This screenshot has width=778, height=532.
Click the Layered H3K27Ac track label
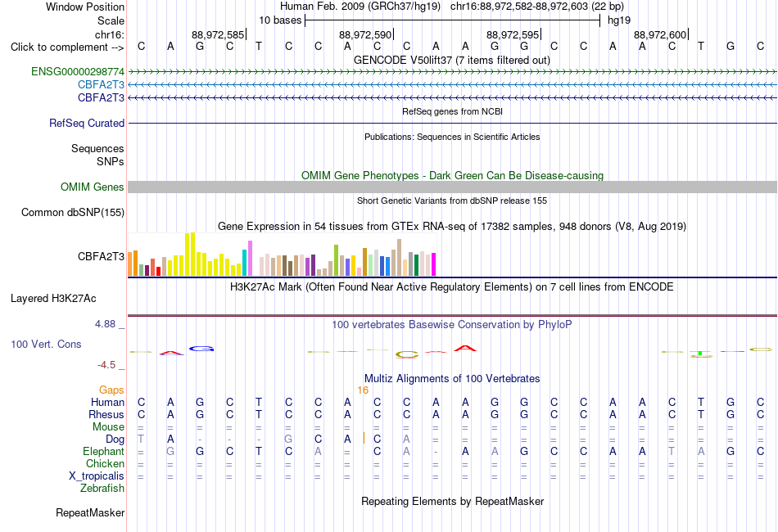(x=53, y=299)
